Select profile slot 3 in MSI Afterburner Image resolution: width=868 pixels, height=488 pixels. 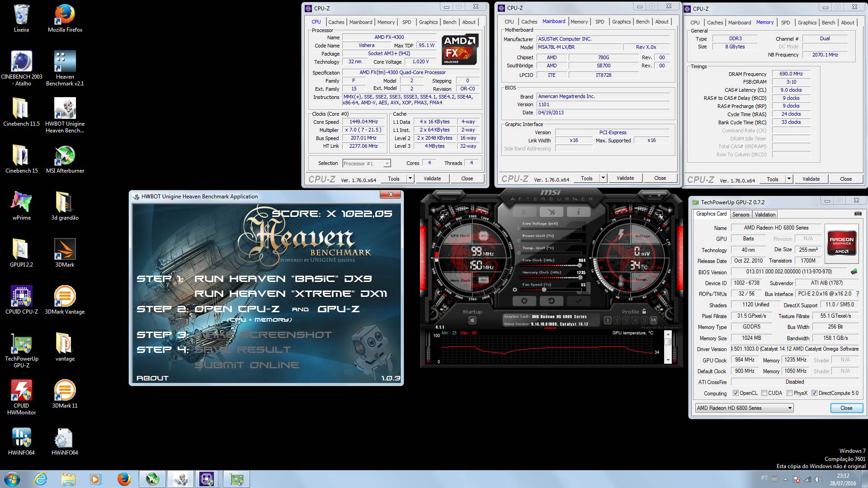(x=626, y=320)
